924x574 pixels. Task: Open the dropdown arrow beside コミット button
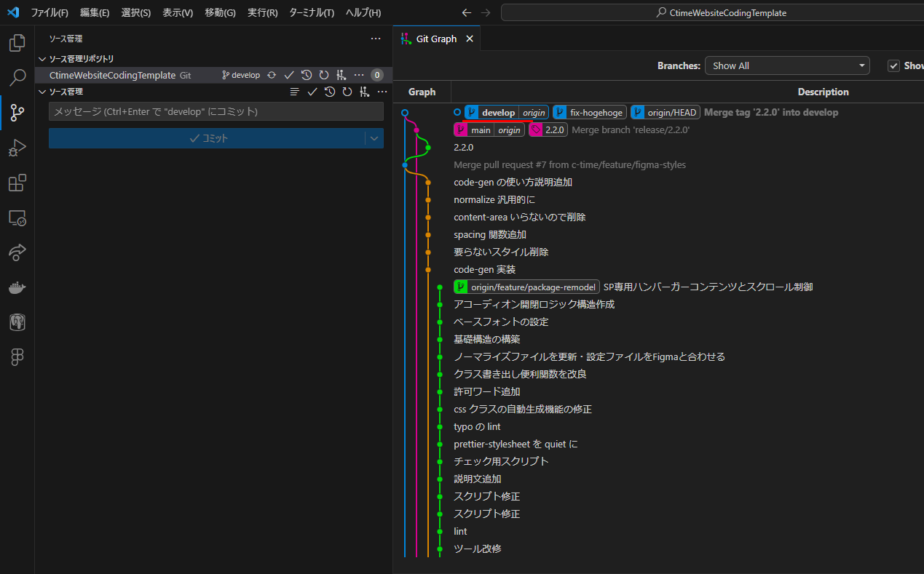pos(374,138)
